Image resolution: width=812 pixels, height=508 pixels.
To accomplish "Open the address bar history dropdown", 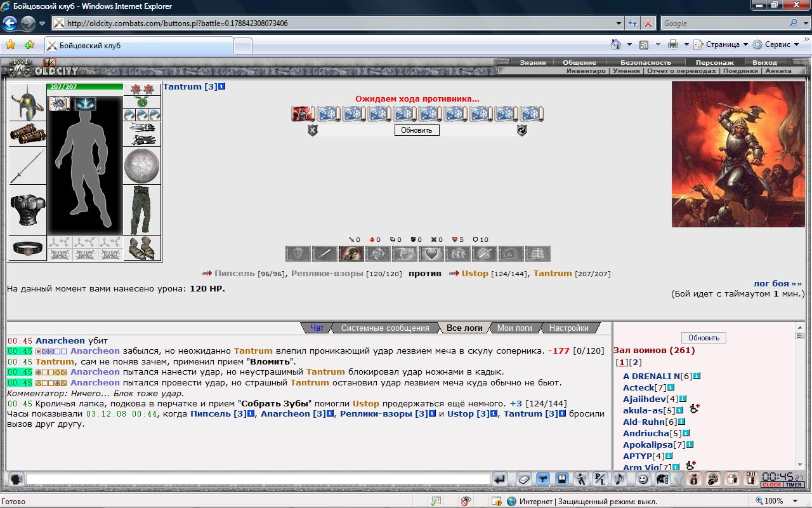I will click(619, 23).
